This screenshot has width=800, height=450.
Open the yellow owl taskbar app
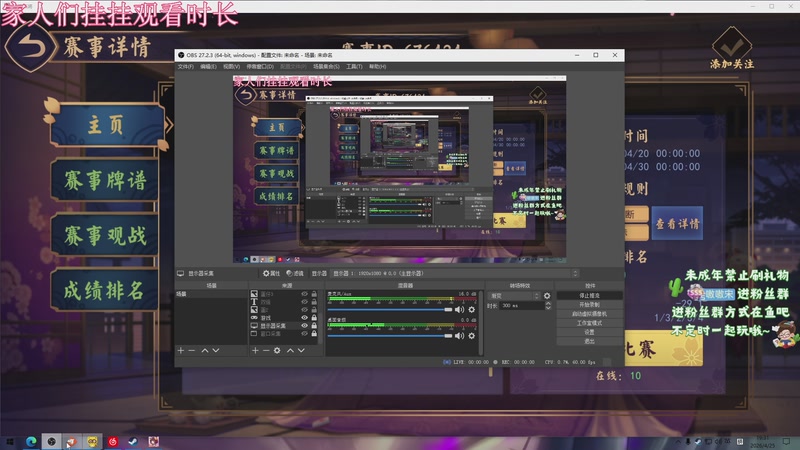(x=92, y=441)
